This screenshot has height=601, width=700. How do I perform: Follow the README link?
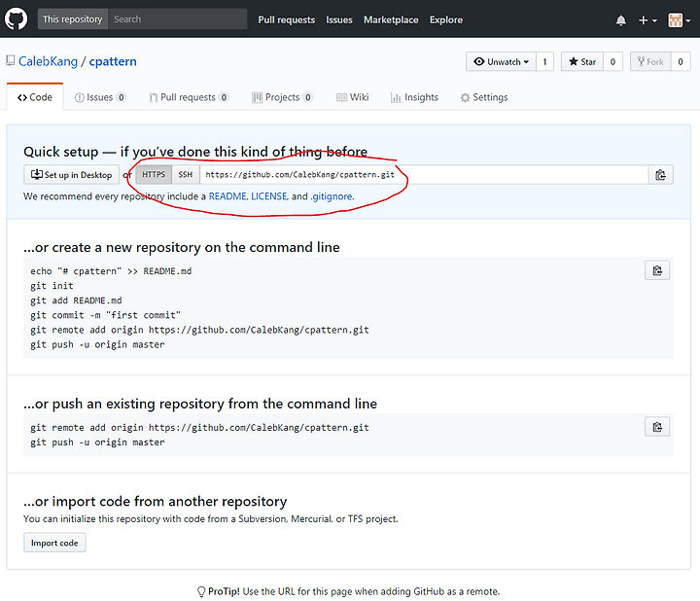[227, 196]
